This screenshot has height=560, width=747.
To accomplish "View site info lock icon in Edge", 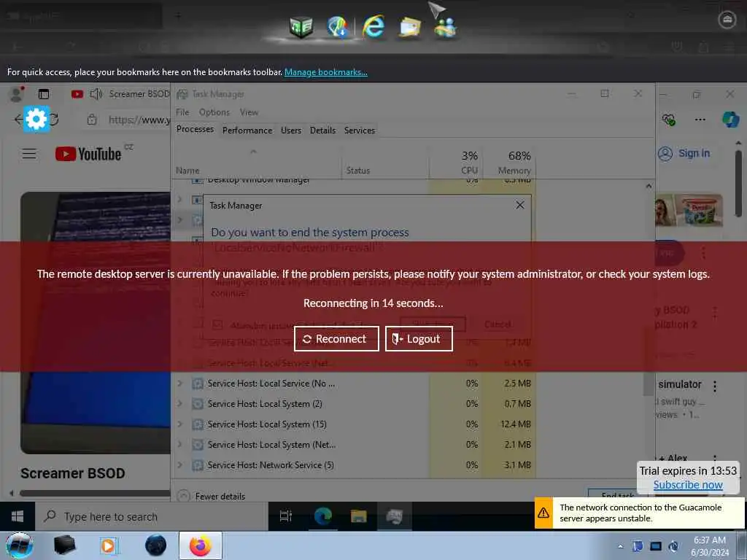I will click(x=92, y=120).
